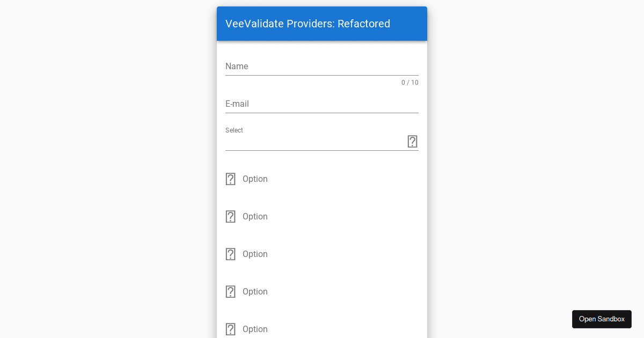The image size is (644, 338).
Task: Select the Option label text in the fourth row
Action: [255, 291]
